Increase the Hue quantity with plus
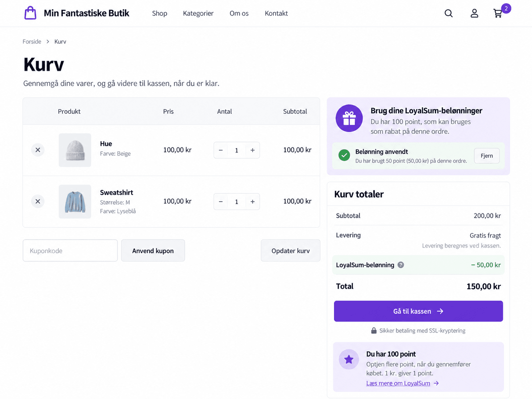 (x=253, y=150)
